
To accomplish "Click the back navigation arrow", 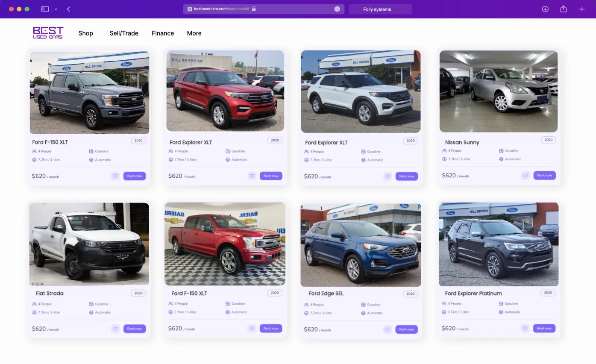I will pyautogui.click(x=68, y=9).
